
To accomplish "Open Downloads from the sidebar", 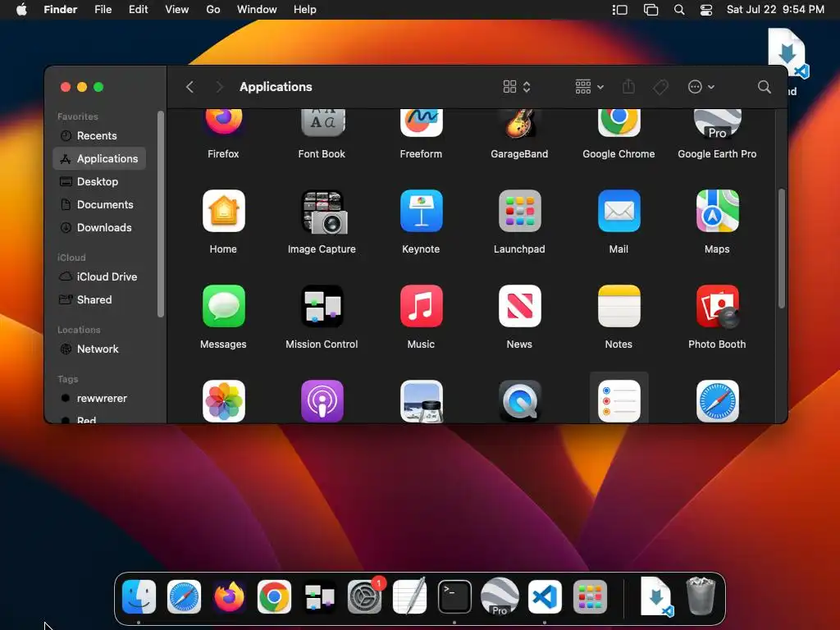I will click(99, 228).
